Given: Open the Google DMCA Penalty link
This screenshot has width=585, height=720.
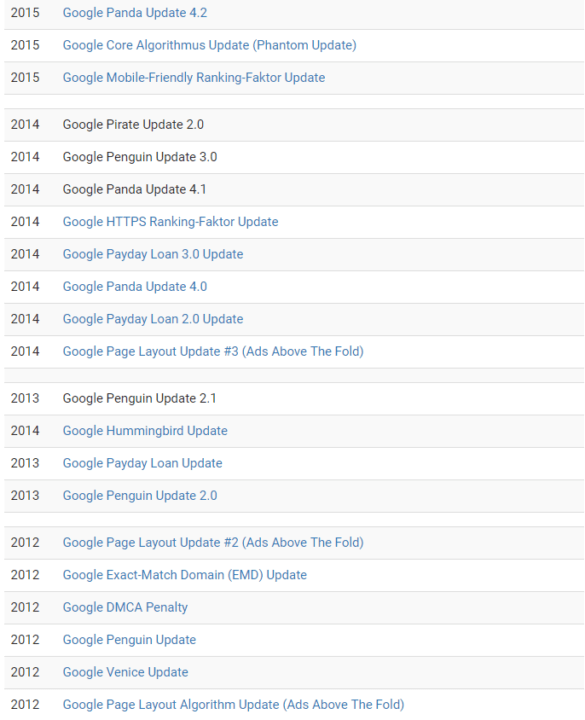Looking at the screenshot, I should (125, 608).
